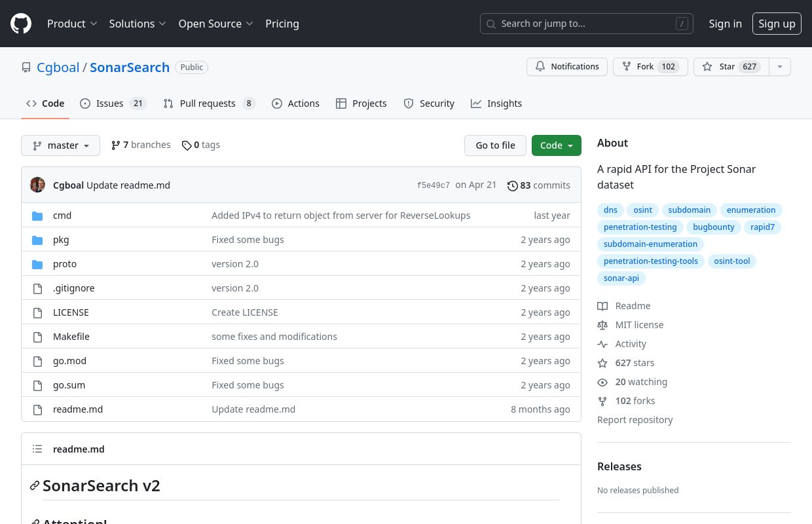Viewport: 812px width, 524px height.
Task: Open the Pricing page
Action: 282,24
